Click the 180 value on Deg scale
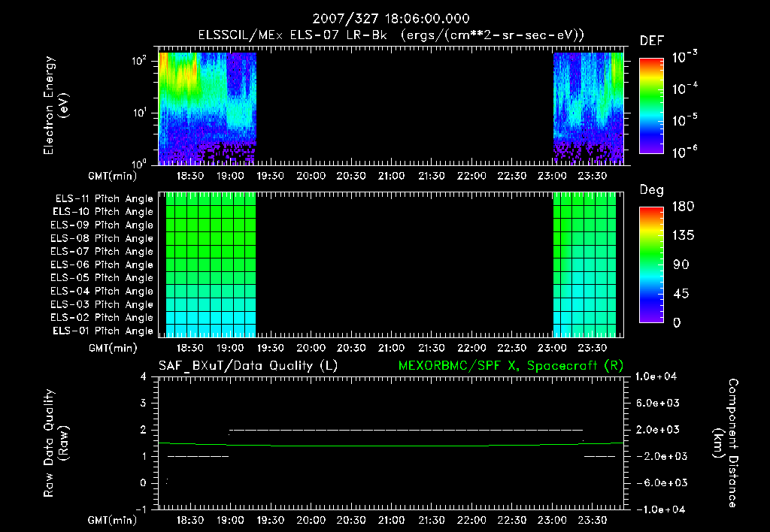 click(683, 207)
